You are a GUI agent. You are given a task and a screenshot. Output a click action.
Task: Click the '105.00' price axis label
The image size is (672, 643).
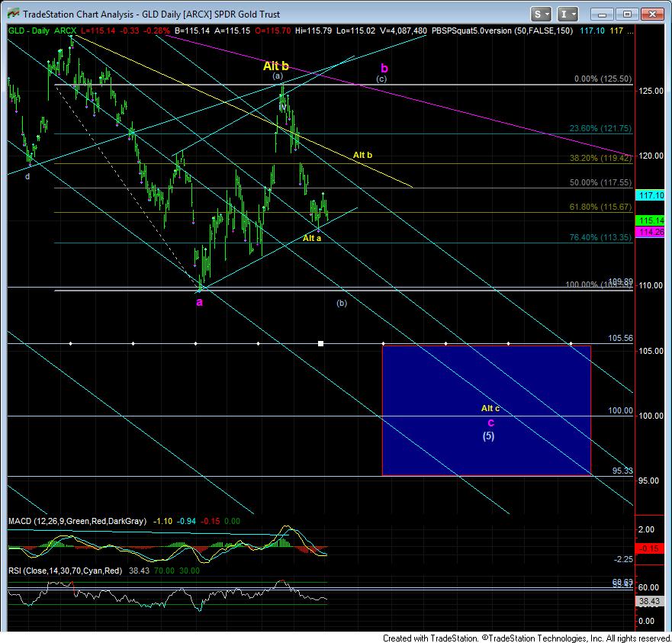651,351
